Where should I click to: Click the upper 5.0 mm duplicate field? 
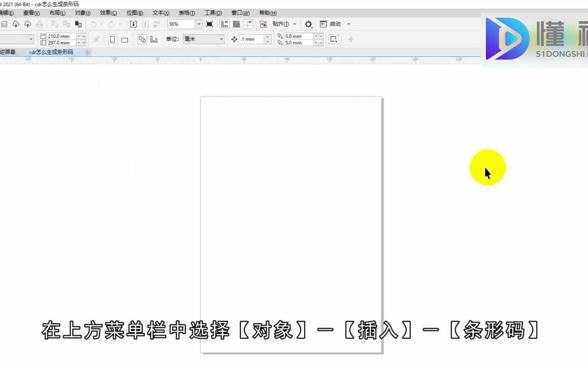click(298, 36)
